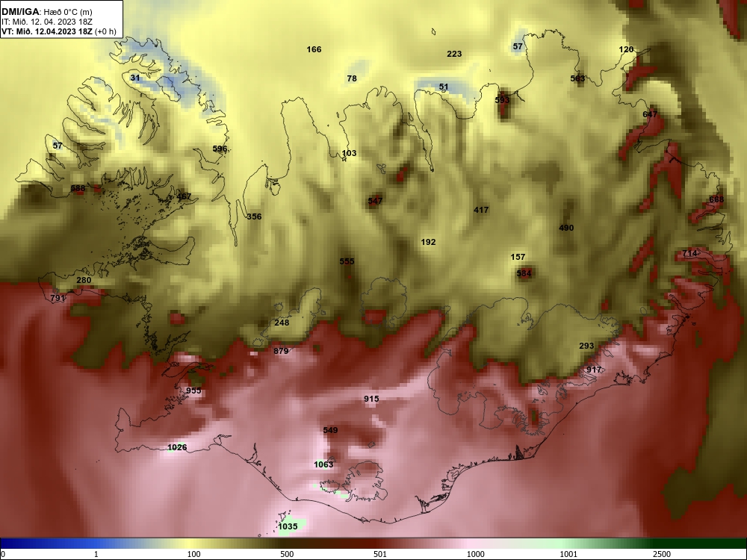Click the 596 station value

coord(220,149)
